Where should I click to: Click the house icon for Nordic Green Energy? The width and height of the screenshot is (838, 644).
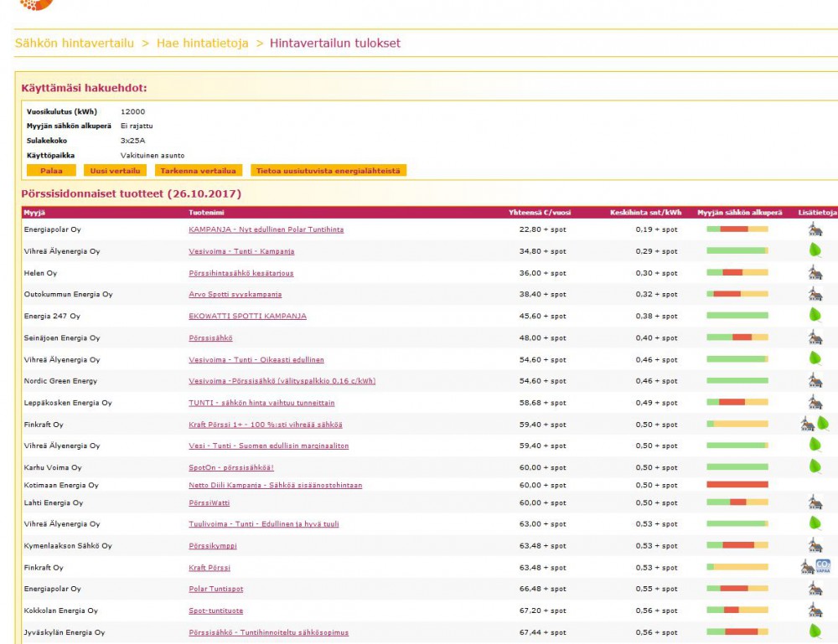[x=815, y=380]
